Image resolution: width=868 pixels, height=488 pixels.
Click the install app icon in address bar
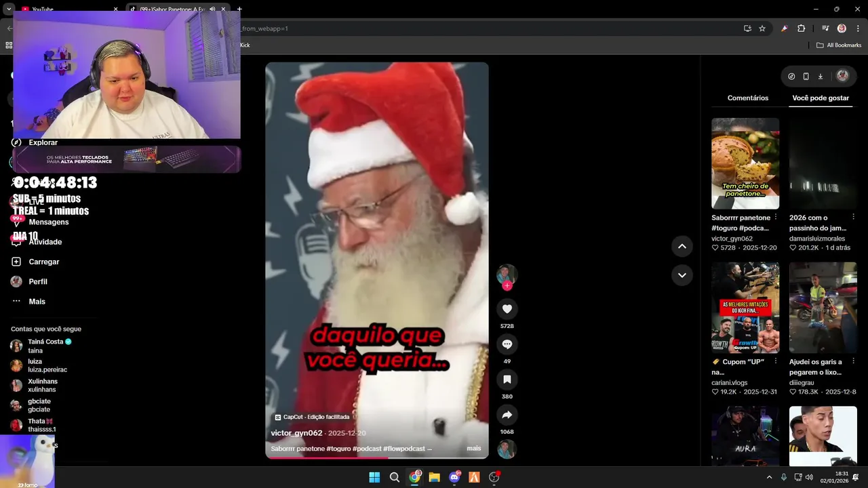click(747, 28)
